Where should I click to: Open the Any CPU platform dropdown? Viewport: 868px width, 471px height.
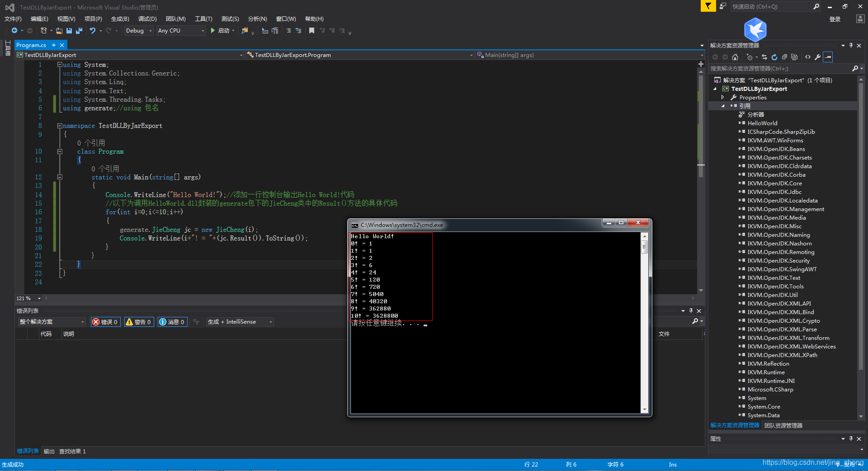tap(181, 31)
